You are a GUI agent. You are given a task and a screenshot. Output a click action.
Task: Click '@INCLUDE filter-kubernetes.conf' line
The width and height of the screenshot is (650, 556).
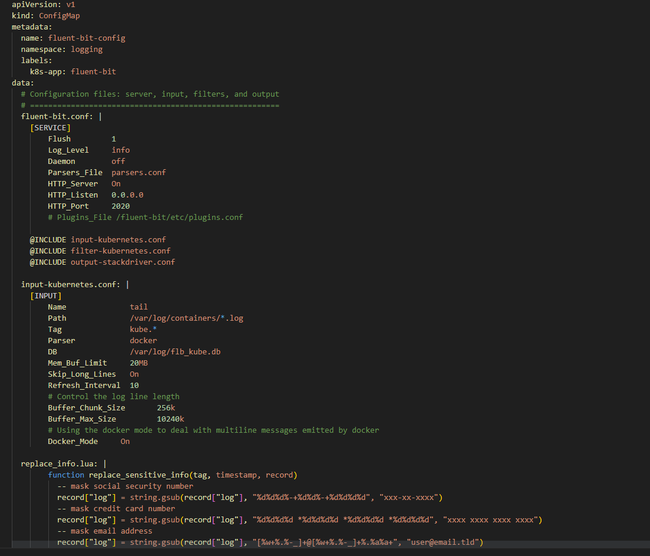coord(100,251)
